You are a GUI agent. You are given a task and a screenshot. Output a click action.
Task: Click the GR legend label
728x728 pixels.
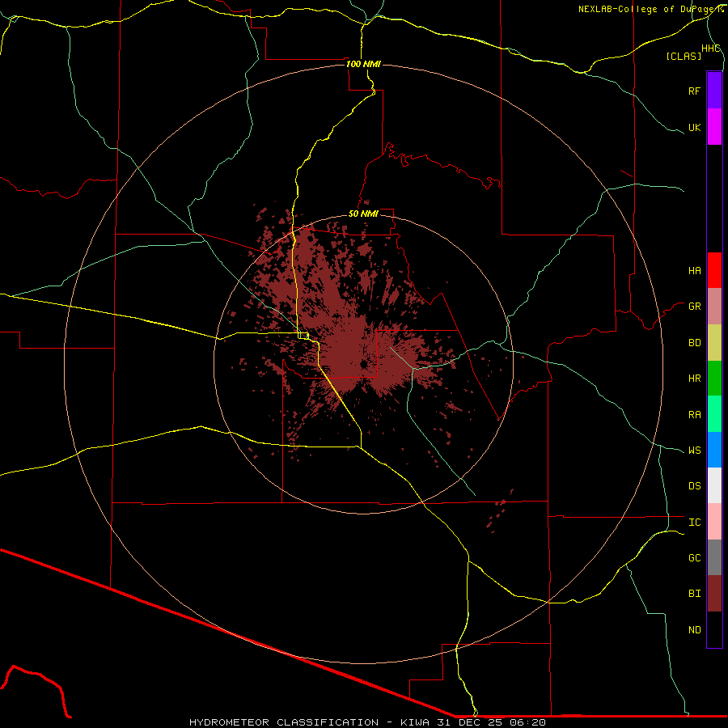[x=694, y=307]
